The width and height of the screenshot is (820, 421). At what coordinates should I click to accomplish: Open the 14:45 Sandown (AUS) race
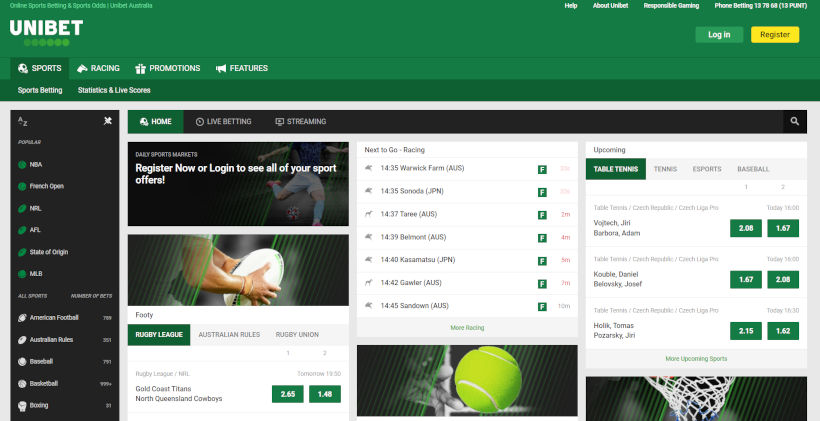[467, 306]
